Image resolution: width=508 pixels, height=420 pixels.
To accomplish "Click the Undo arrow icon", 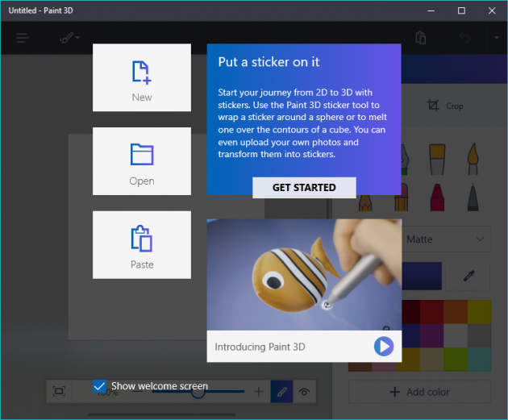I will pyautogui.click(x=464, y=38).
